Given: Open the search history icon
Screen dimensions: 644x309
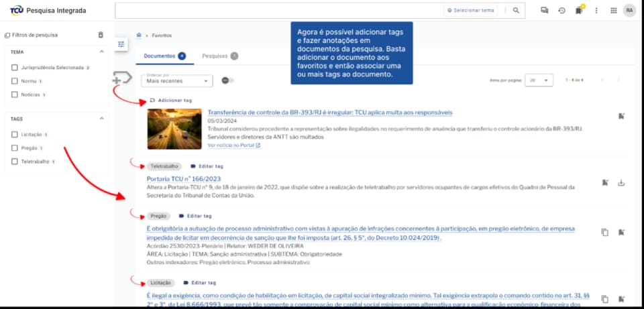Looking at the screenshot, I should pos(561,10).
